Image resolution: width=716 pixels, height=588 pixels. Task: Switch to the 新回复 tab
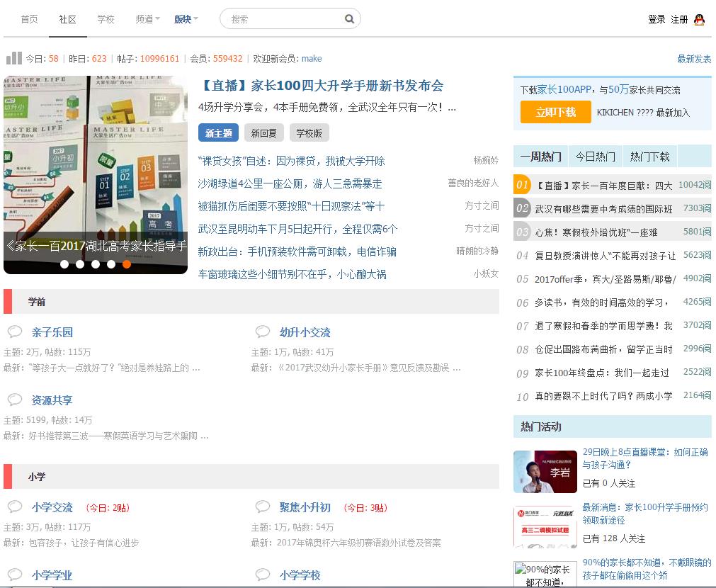point(264,133)
